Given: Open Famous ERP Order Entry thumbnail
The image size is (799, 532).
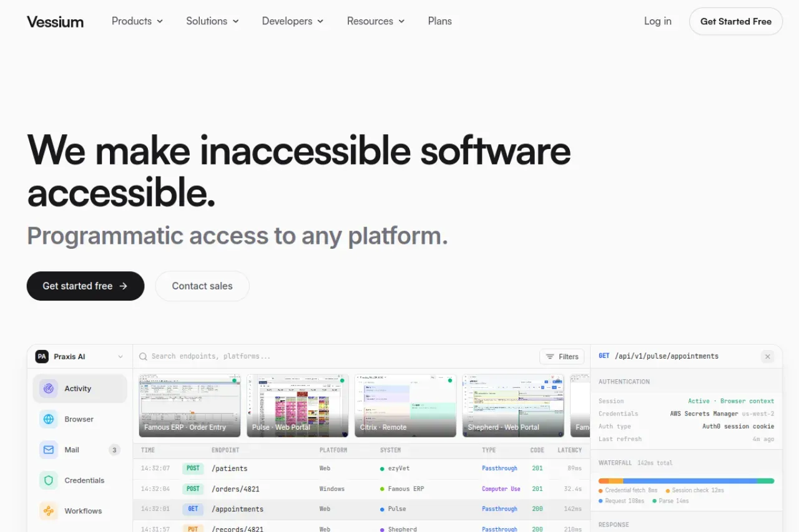Looking at the screenshot, I should [x=190, y=405].
